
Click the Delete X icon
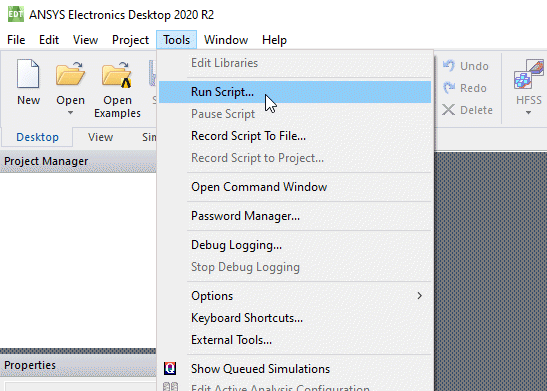pos(448,110)
